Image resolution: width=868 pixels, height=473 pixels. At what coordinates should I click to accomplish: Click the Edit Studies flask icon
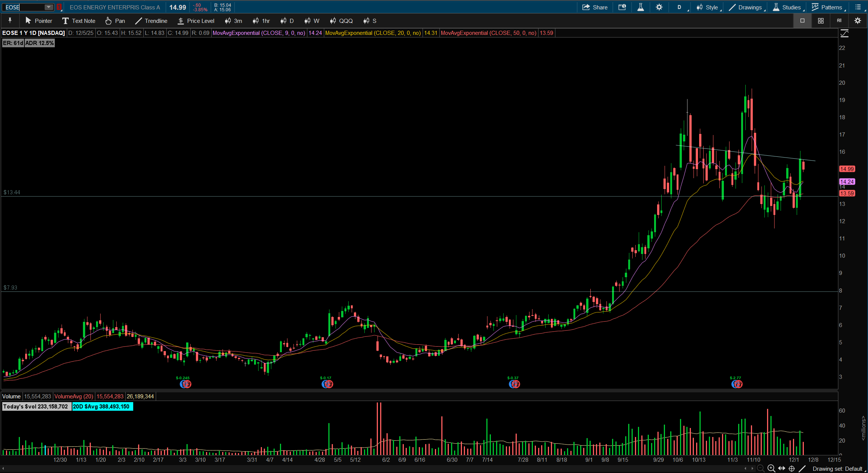point(641,7)
